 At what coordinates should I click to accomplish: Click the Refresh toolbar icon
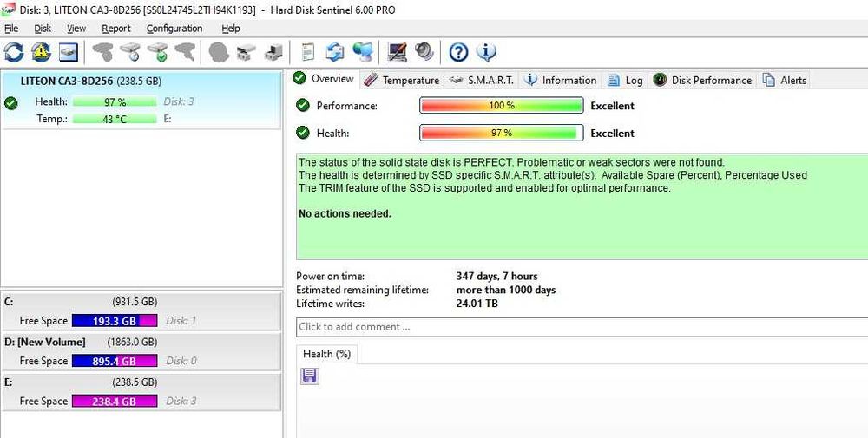pos(14,53)
